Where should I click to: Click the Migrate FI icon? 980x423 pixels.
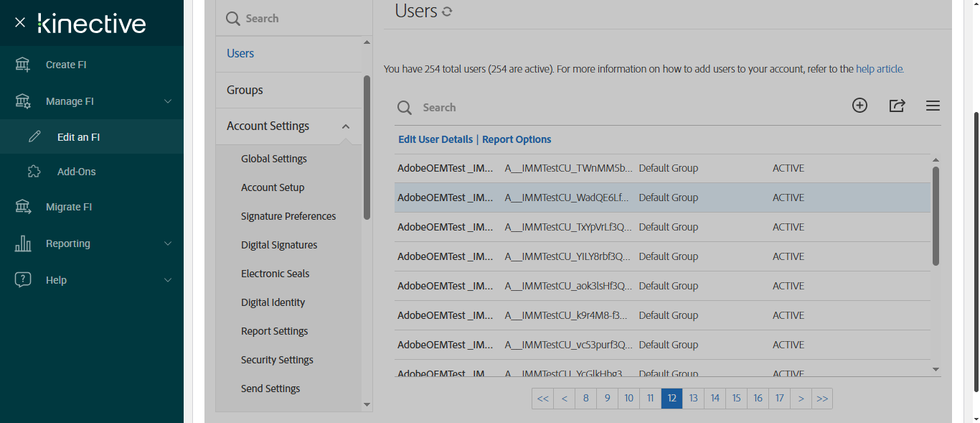click(x=23, y=207)
